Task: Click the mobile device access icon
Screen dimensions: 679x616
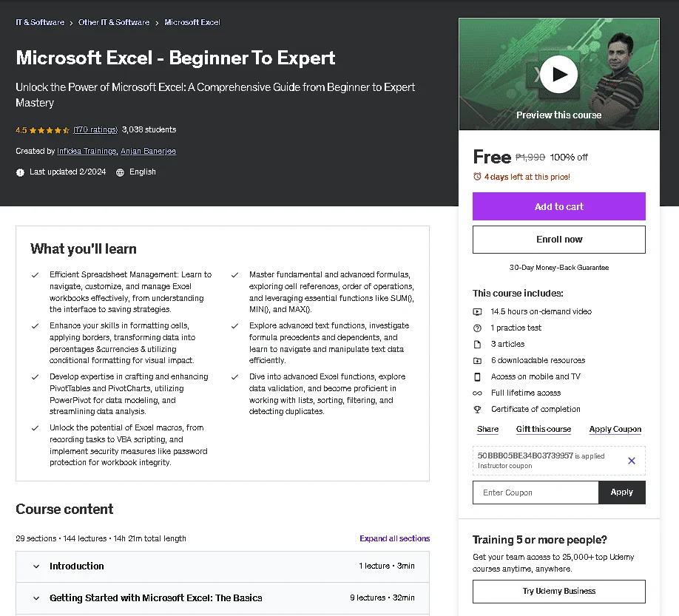Action: tap(477, 377)
